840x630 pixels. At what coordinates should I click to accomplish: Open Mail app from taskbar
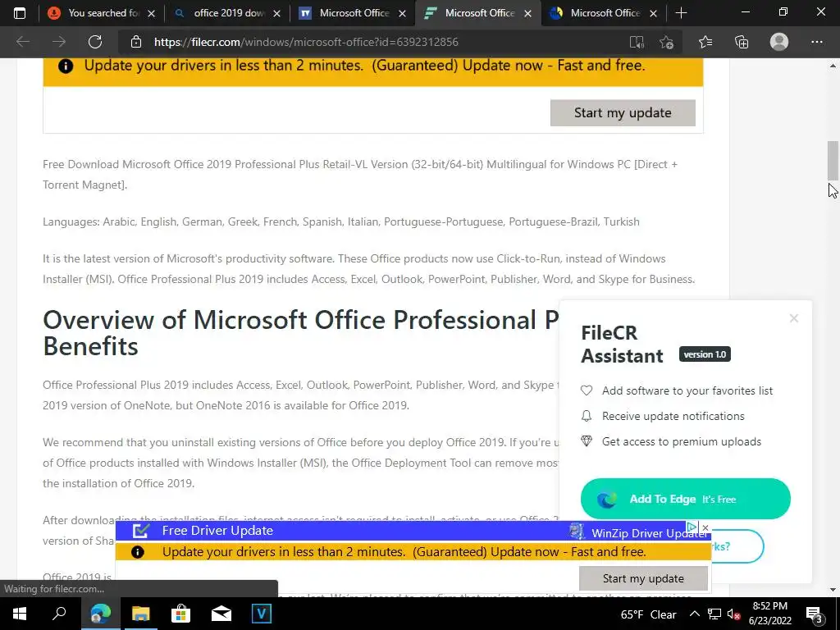221,614
